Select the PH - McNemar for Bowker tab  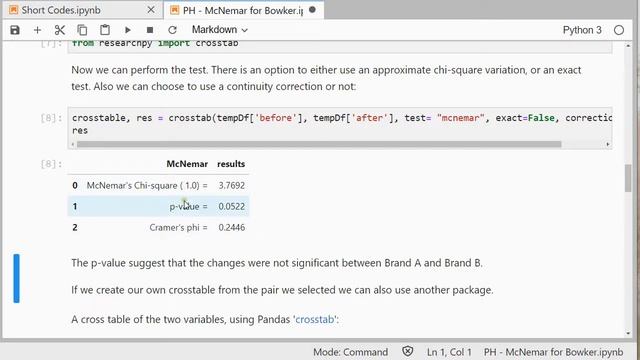point(243,11)
